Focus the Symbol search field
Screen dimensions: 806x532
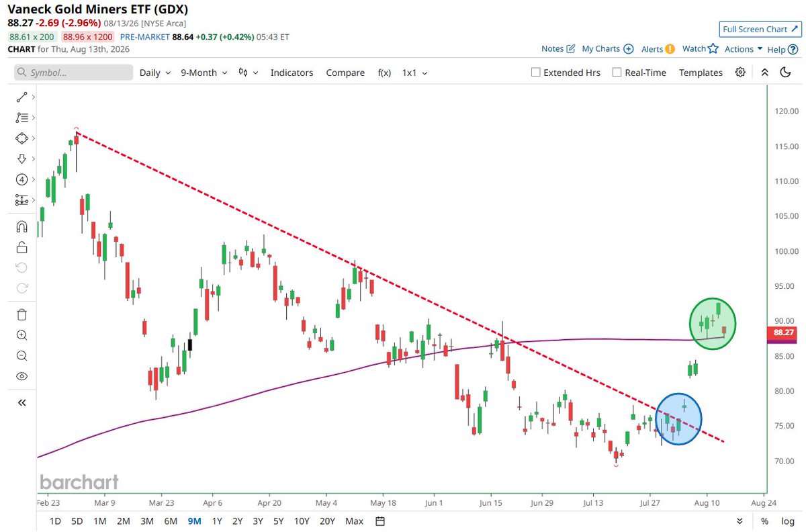click(x=73, y=73)
